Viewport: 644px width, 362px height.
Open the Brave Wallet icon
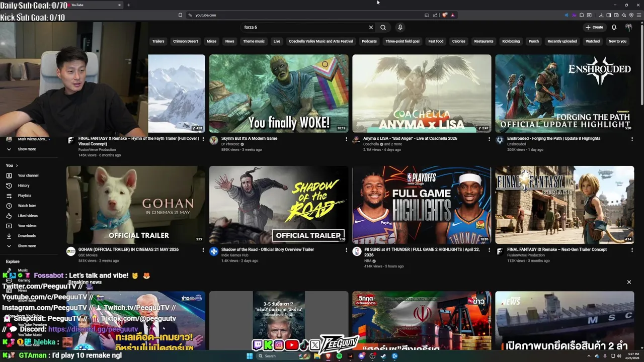click(616, 15)
